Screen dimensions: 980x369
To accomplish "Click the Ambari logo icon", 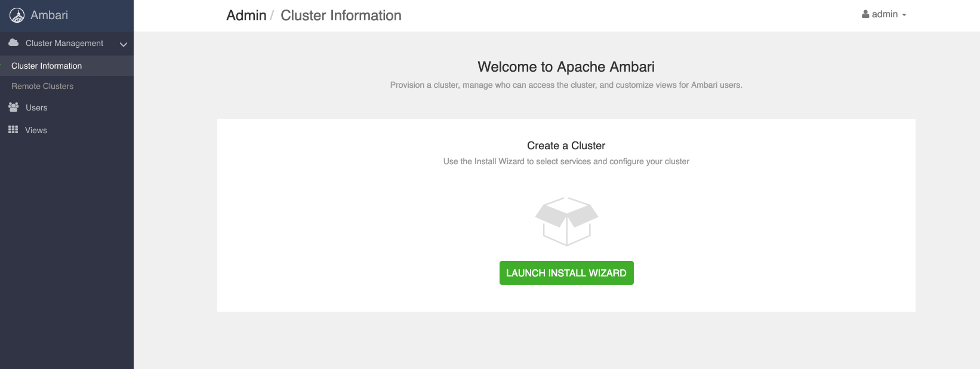I will (17, 16).
